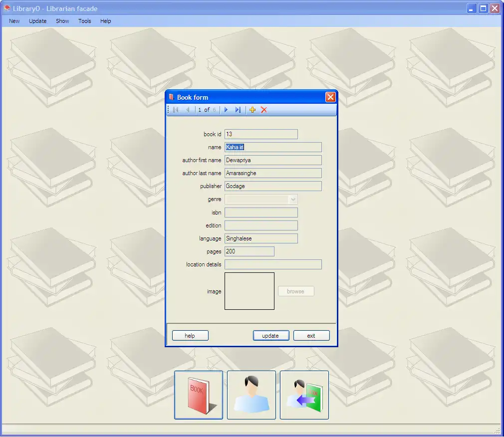Open the New menu
Image resolution: width=504 pixels, height=437 pixels.
pyautogui.click(x=14, y=21)
